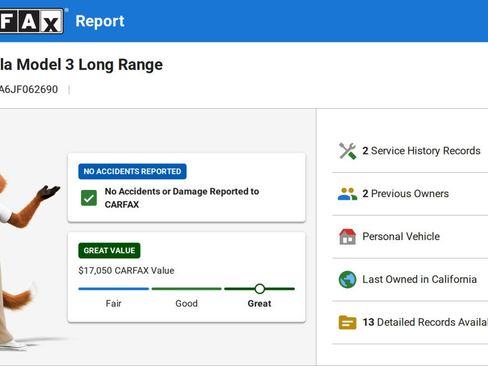
Task: Open 13 Detailed Records Available
Action: [x=410, y=322]
